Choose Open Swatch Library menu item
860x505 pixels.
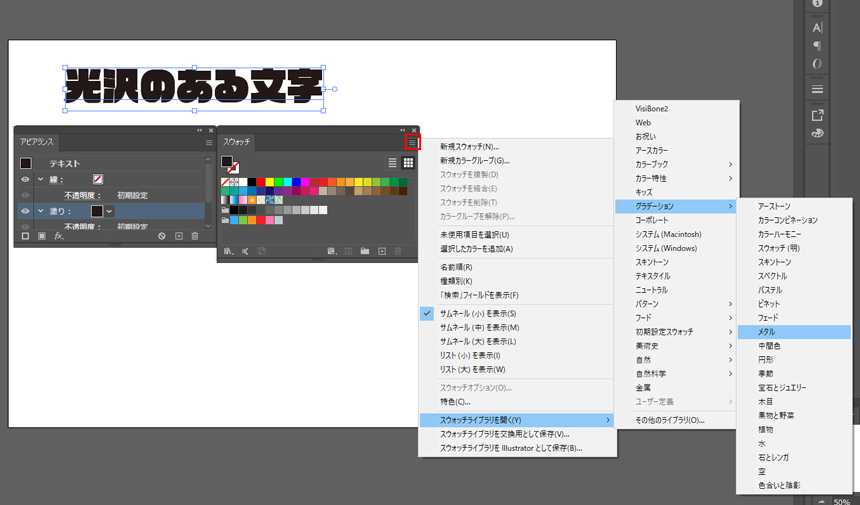(x=516, y=420)
